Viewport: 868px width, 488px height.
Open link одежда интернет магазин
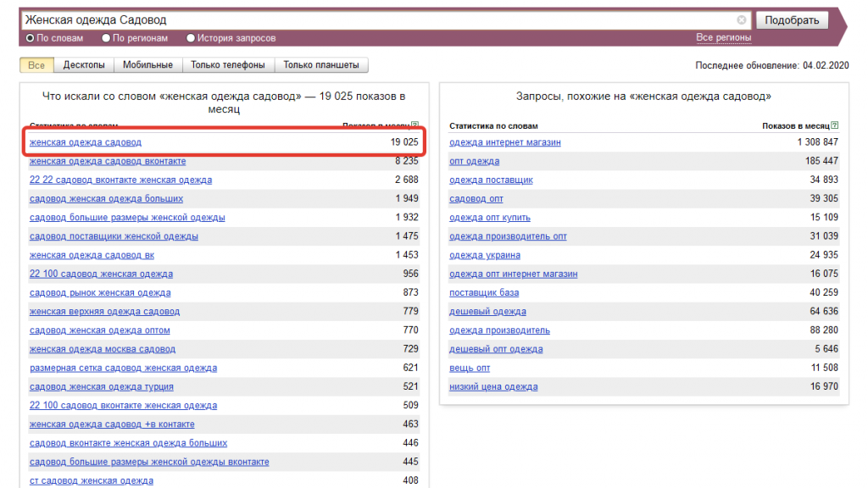tap(505, 142)
